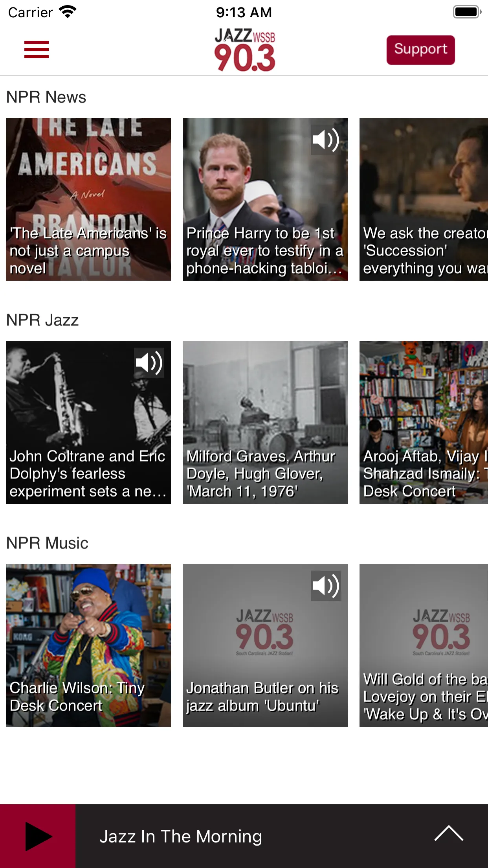Tap the red Support button
This screenshot has height=868, width=488.
point(420,50)
